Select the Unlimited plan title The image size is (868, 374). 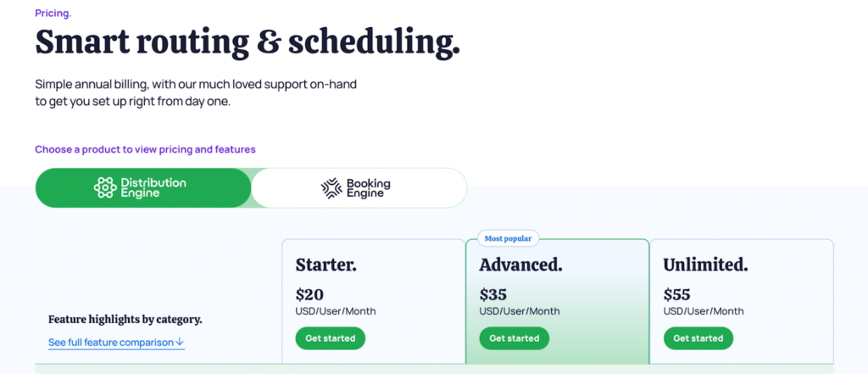(705, 265)
